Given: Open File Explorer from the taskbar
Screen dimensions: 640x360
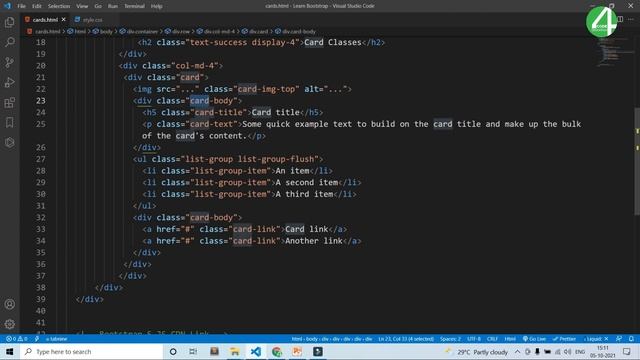Looking at the screenshot, I should (235, 351).
